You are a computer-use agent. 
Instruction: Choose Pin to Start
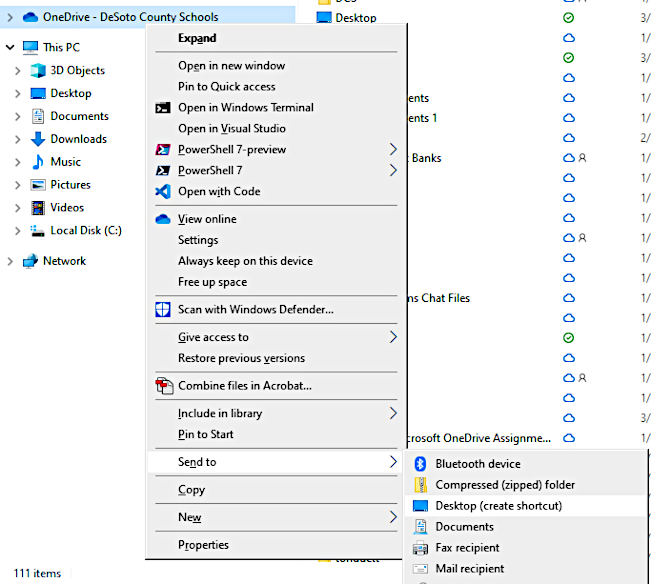pyautogui.click(x=276, y=434)
